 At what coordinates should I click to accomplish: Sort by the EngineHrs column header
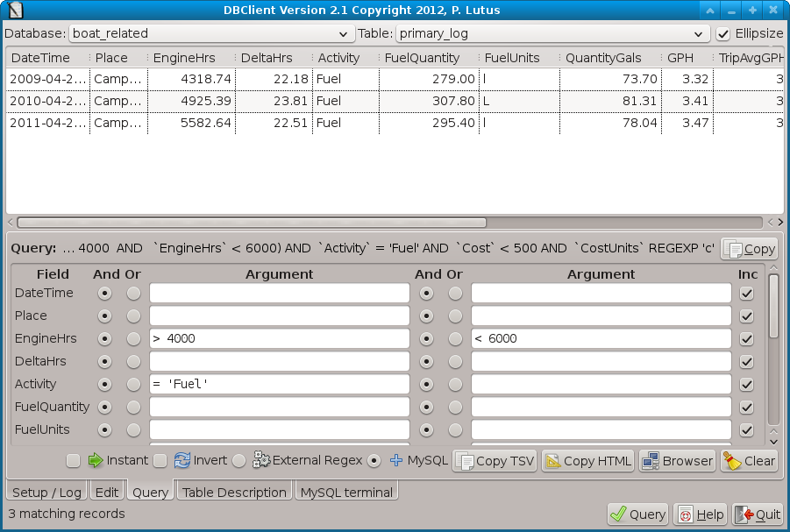(184, 58)
